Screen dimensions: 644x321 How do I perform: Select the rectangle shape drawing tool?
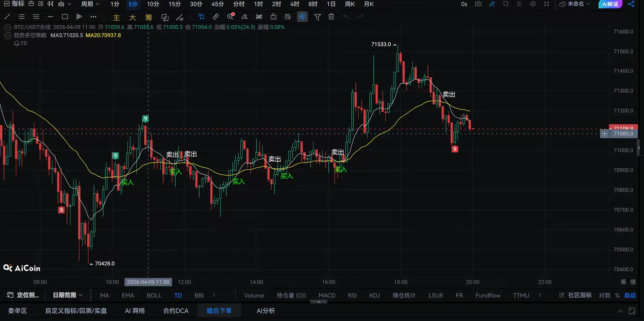[65, 17]
